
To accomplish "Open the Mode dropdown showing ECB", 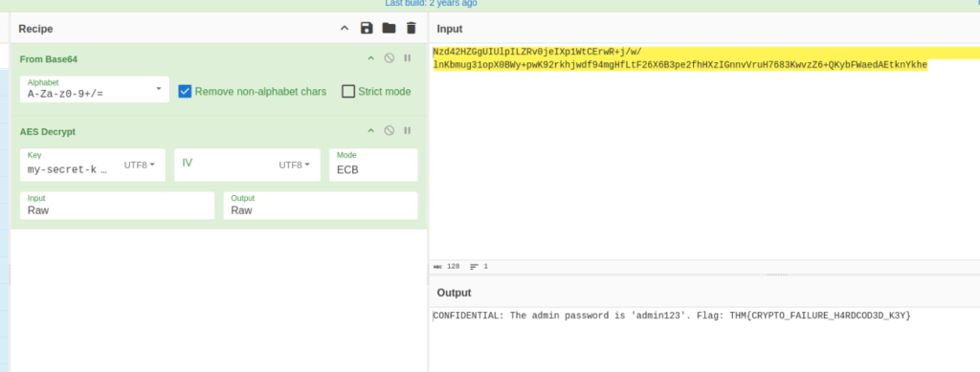I will [373, 164].
